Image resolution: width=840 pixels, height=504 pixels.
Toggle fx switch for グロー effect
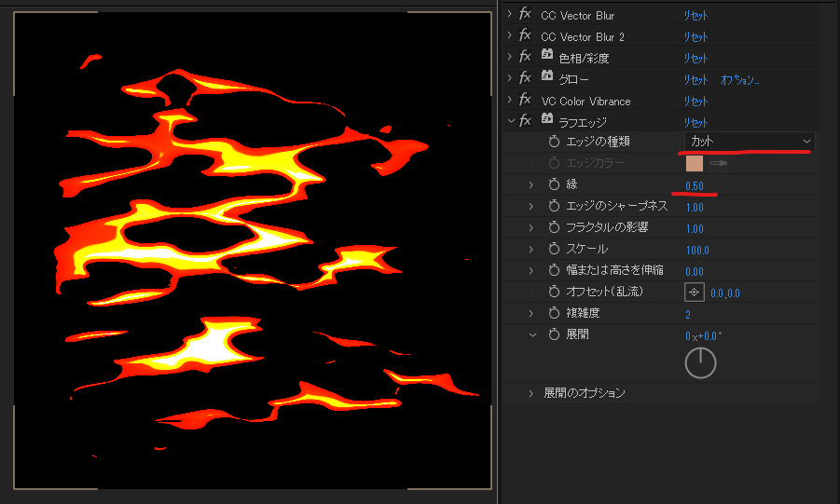[x=525, y=79]
